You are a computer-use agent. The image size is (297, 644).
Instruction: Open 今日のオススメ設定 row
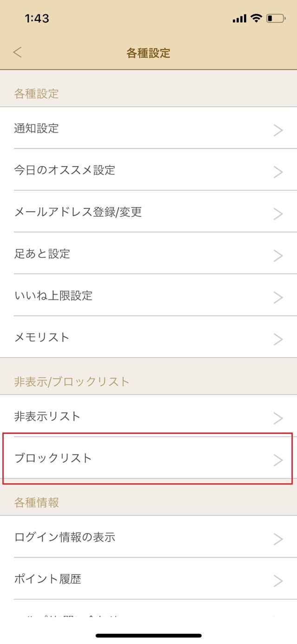[65, 170]
